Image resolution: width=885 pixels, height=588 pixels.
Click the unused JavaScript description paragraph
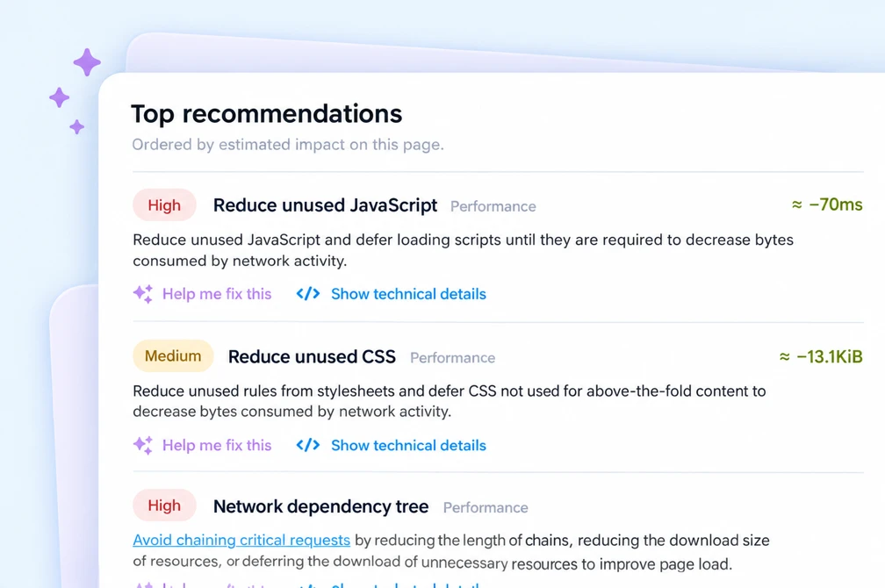[463, 250]
